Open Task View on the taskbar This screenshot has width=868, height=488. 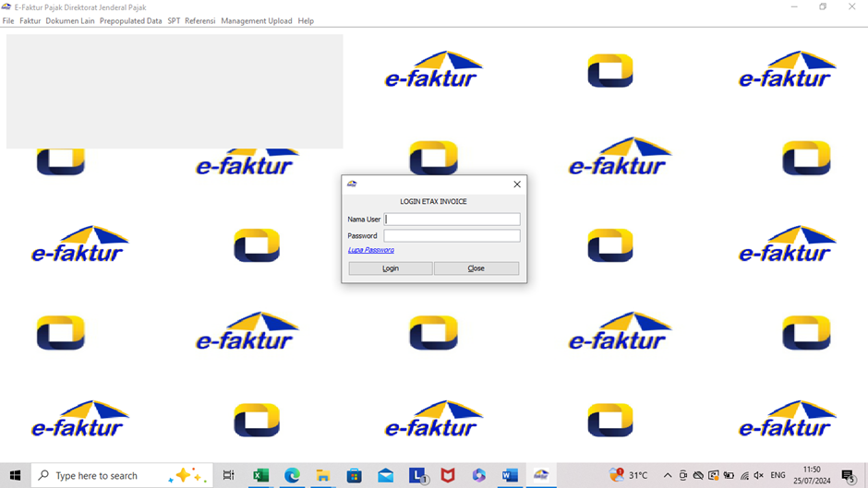coord(228,475)
